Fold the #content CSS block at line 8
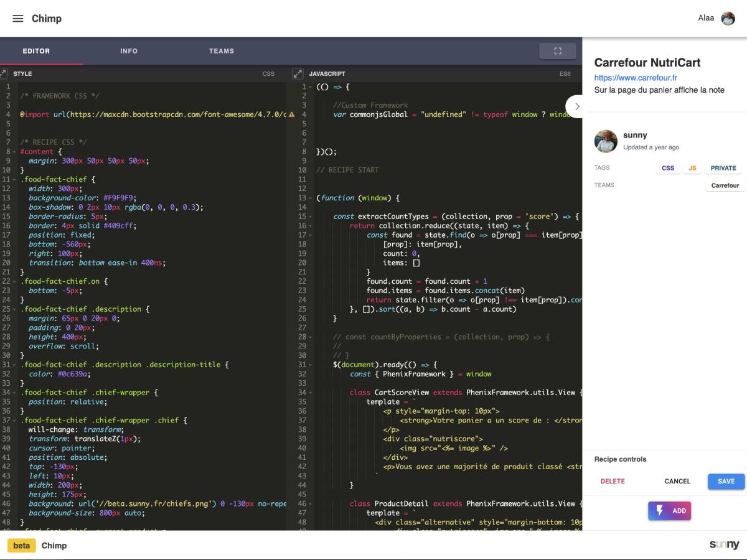The height and width of the screenshot is (560, 747). pos(14,152)
